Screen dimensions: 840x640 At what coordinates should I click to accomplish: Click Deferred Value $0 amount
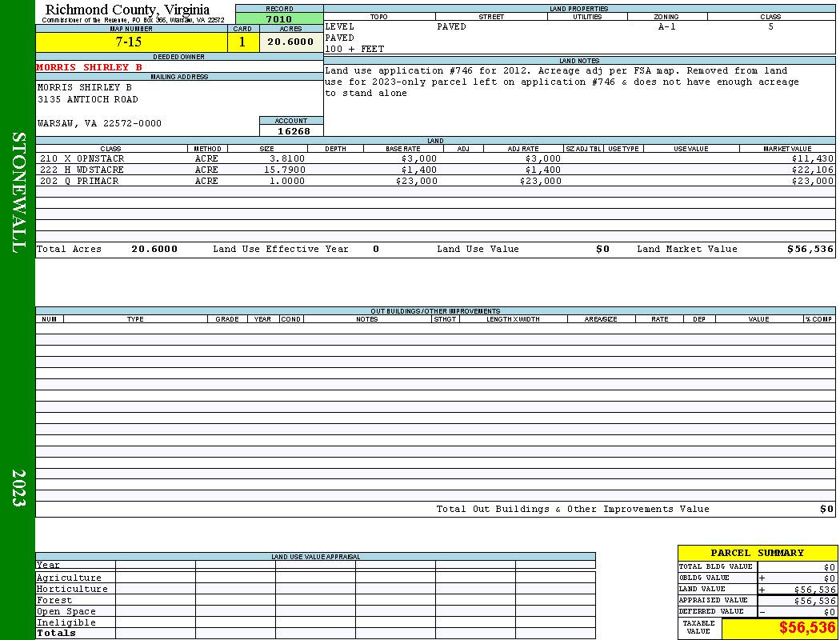click(830, 612)
